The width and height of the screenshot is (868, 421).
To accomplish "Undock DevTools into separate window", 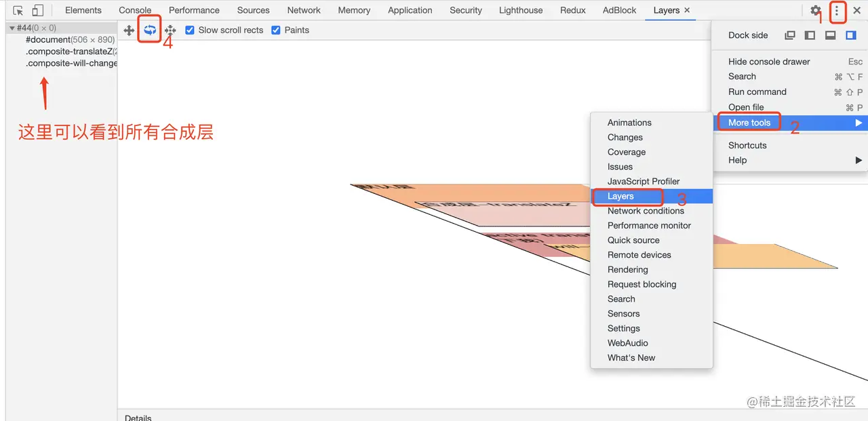I will (789, 35).
